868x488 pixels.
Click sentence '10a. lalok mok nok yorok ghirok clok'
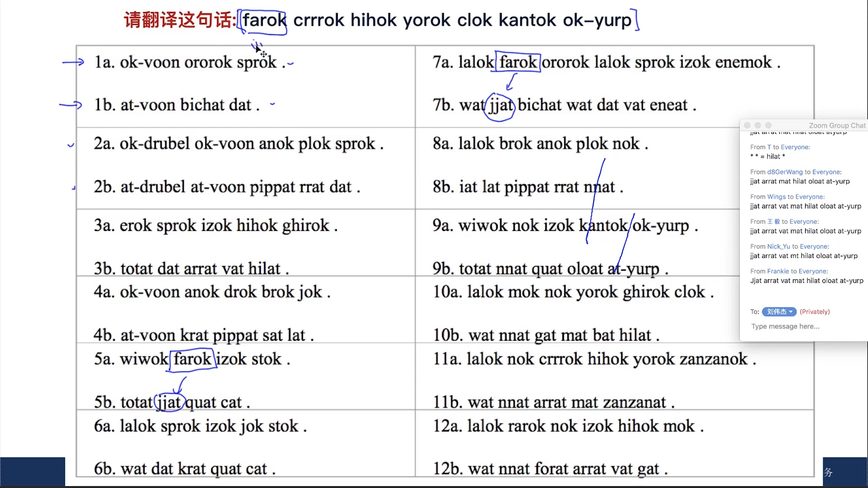click(573, 292)
